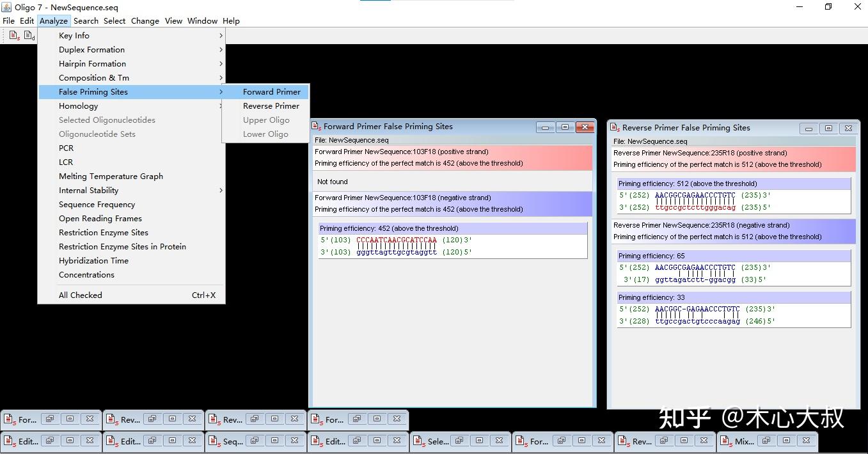Image resolution: width=868 pixels, height=454 pixels.
Task: Click sequence gggttagttgcgtaggtt
Action: (397, 252)
